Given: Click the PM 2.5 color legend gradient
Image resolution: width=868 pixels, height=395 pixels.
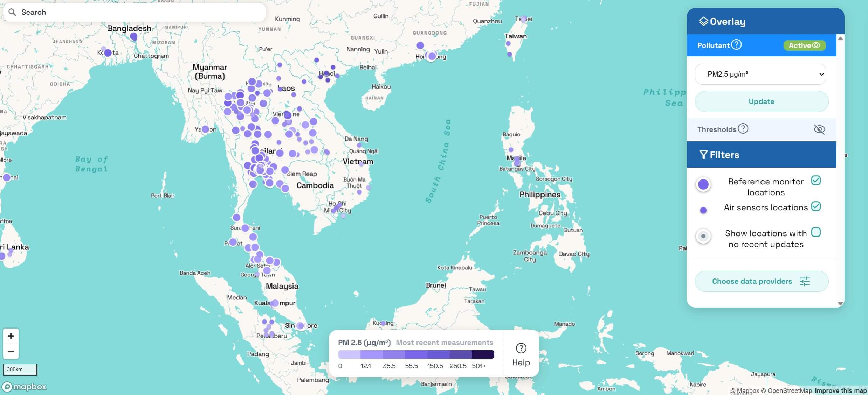Looking at the screenshot, I should point(416,354).
